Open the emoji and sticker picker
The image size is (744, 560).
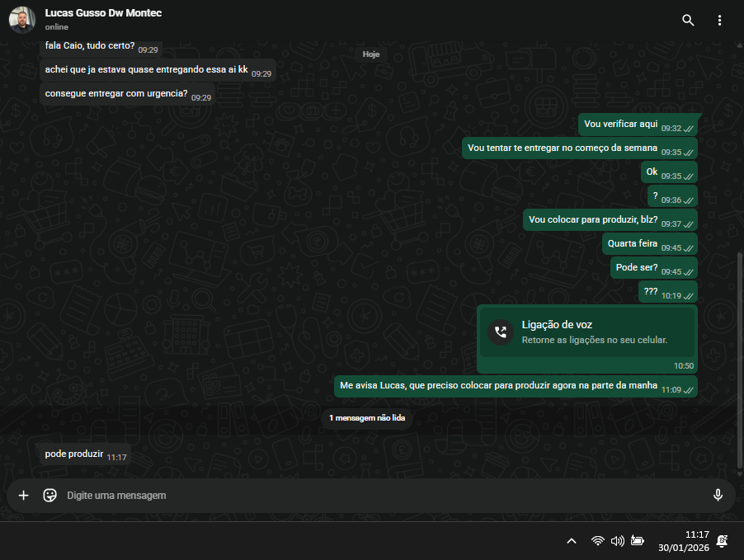(49, 496)
